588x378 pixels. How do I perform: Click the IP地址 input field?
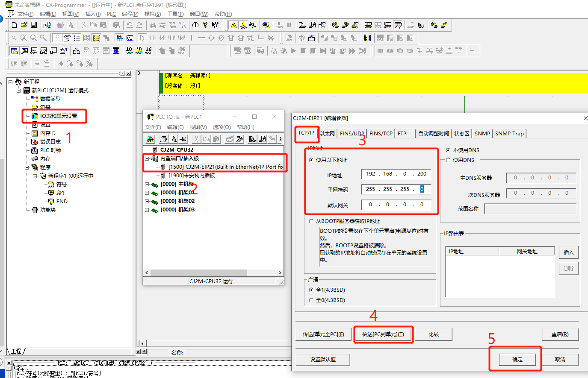pyautogui.click(x=396, y=174)
